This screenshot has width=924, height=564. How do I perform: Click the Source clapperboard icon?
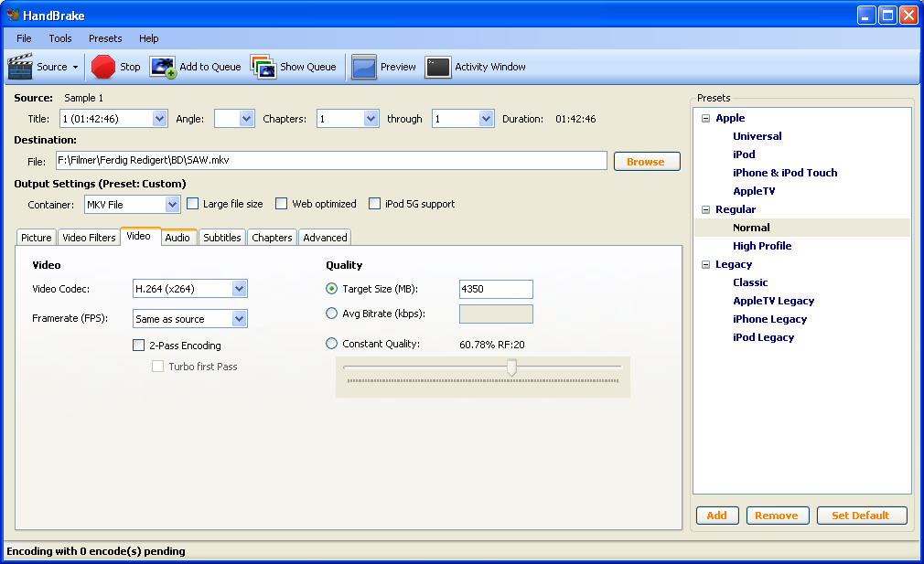tap(20, 67)
